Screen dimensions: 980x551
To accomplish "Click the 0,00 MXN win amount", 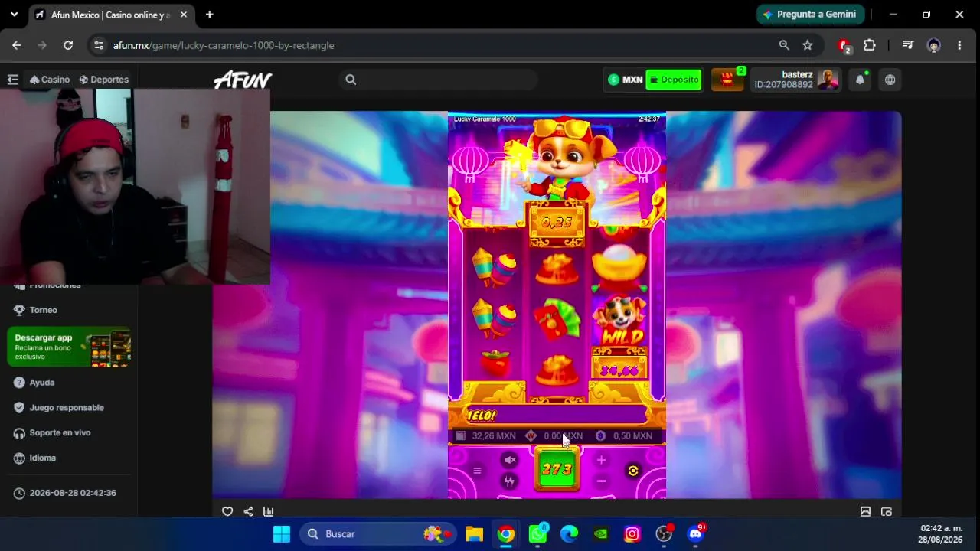I will point(563,436).
